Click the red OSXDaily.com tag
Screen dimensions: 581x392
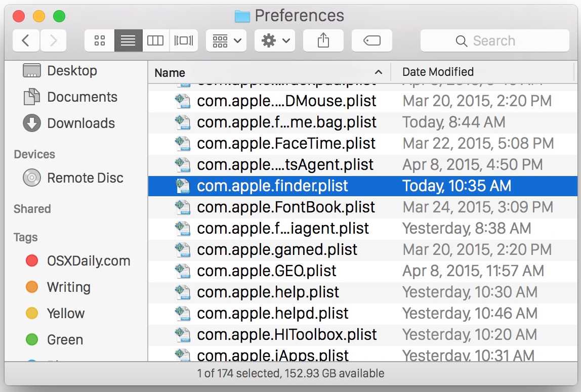(88, 260)
